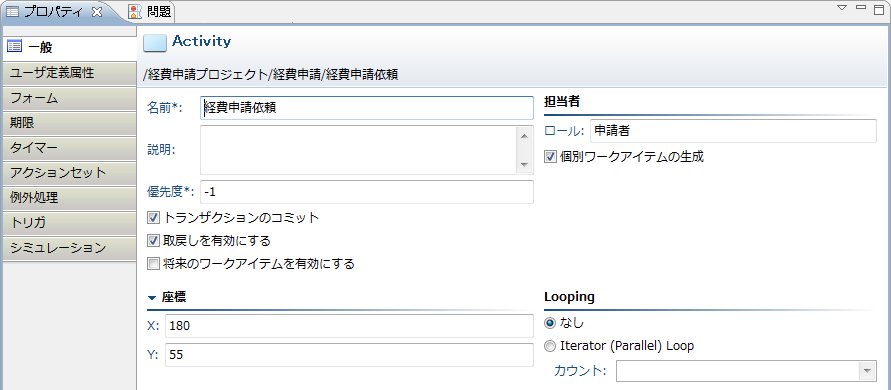Click the 一般 section icon
The height and width of the screenshot is (390, 891).
click(x=14, y=47)
